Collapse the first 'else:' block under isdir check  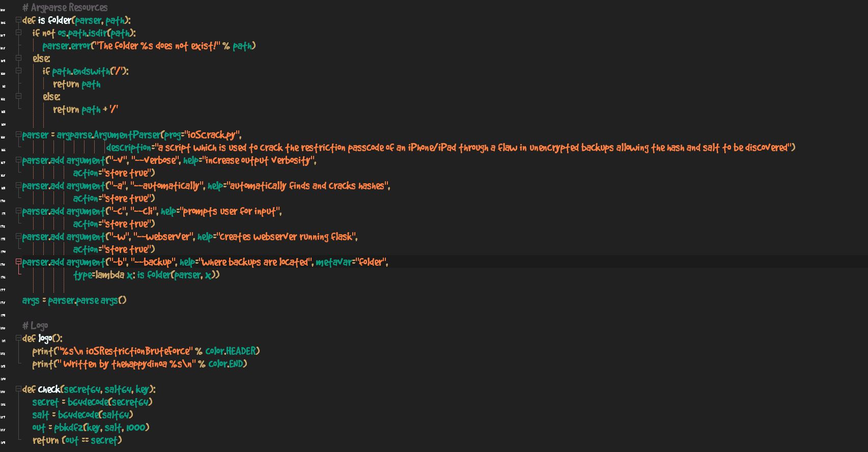click(18, 58)
